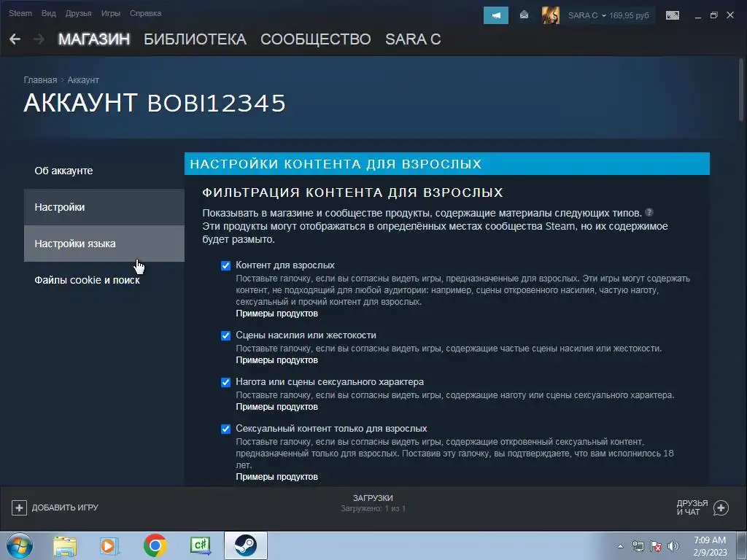Open File Explorer from taskbar

pyautogui.click(x=65, y=545)
